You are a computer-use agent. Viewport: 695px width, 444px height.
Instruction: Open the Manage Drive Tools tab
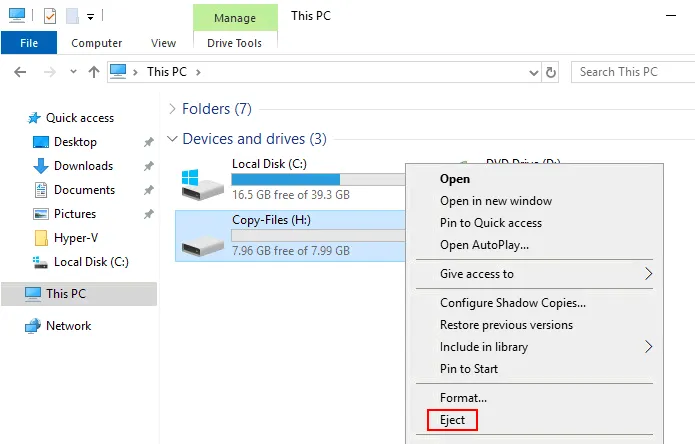point(234,18)
